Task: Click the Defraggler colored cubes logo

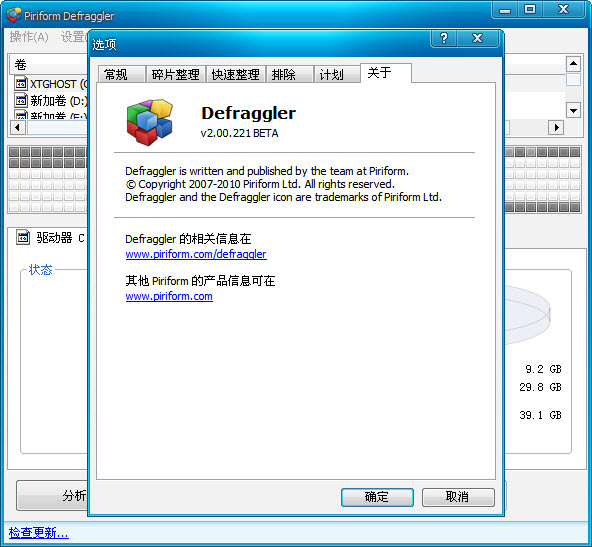Action: tap(150, 122)
